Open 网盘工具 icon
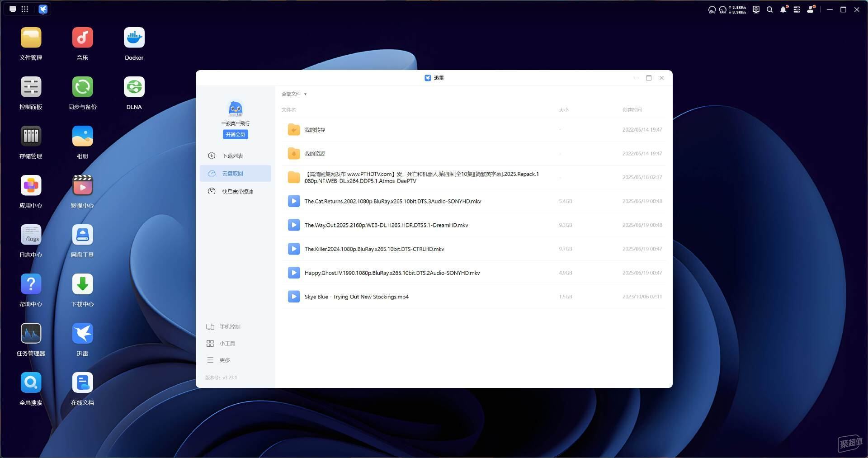The height and width of the screenshot is (458, 868). click(x=82, y=235)
